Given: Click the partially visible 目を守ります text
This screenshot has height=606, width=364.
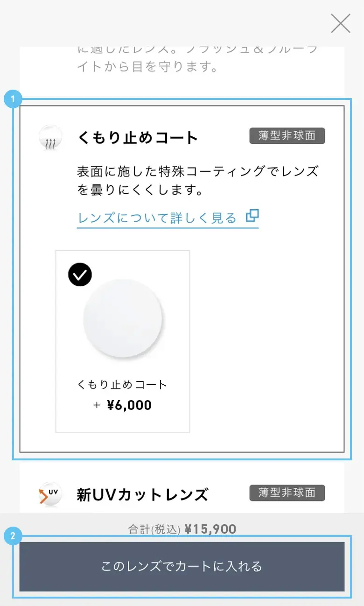Looking at the screenshot, I should tap(147, 66).
